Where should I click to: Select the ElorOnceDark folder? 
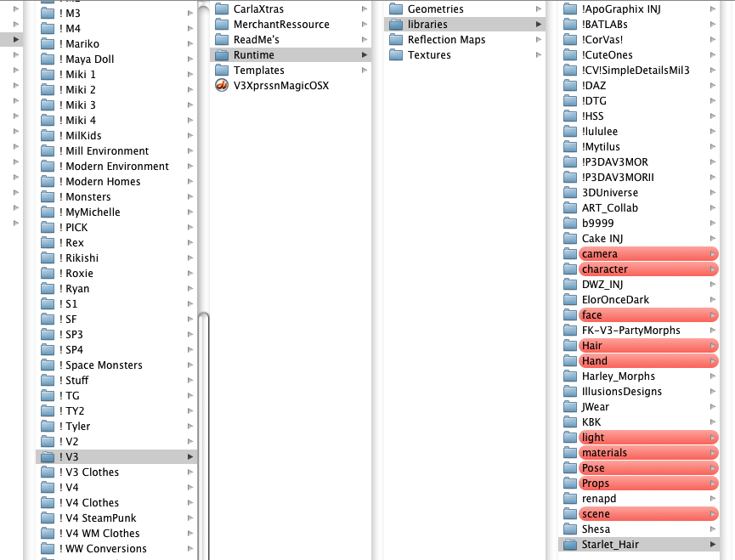click(639, 300)
